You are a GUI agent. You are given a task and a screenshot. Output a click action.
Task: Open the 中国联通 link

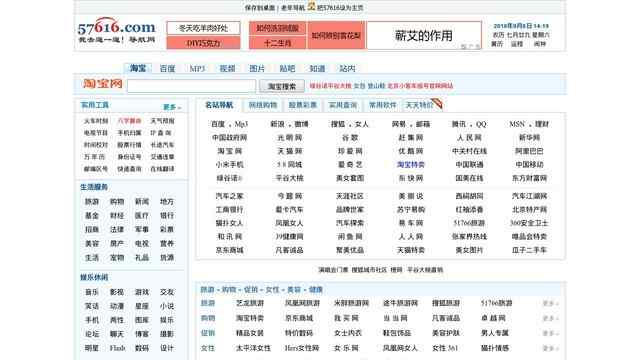click(469, 164)
